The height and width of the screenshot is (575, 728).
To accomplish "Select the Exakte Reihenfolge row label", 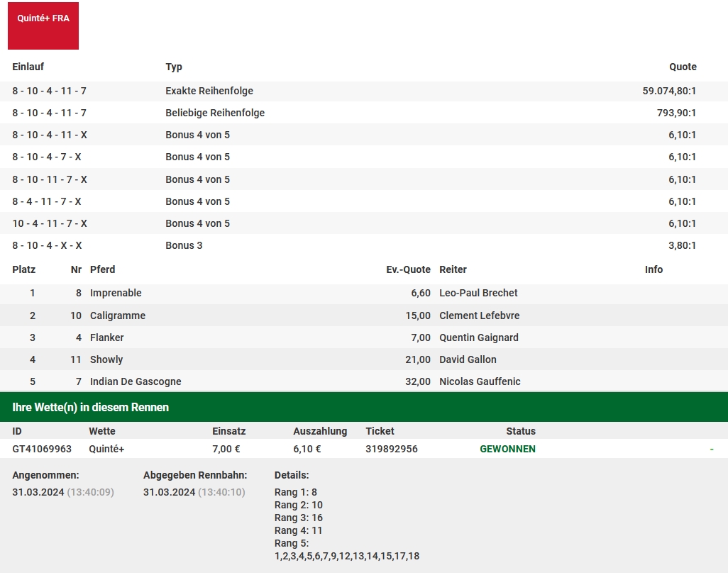I will pos(209,91).
